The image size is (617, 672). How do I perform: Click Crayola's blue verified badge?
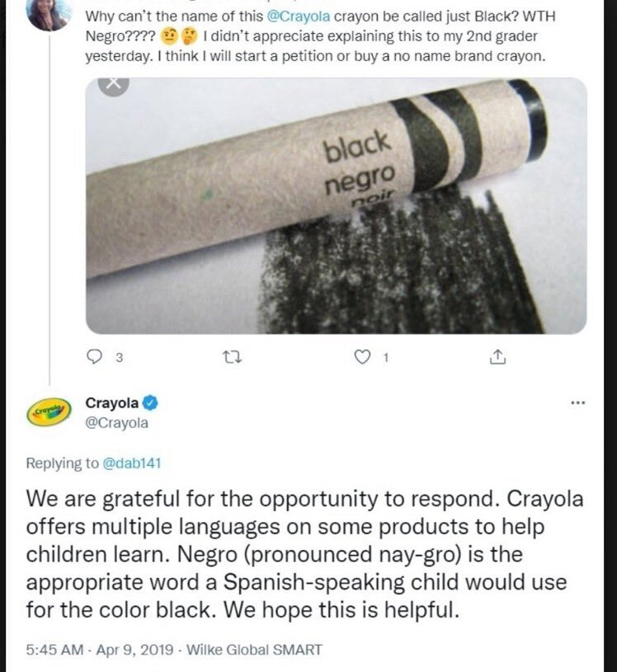pyautogui.click(x=151, y=403)
